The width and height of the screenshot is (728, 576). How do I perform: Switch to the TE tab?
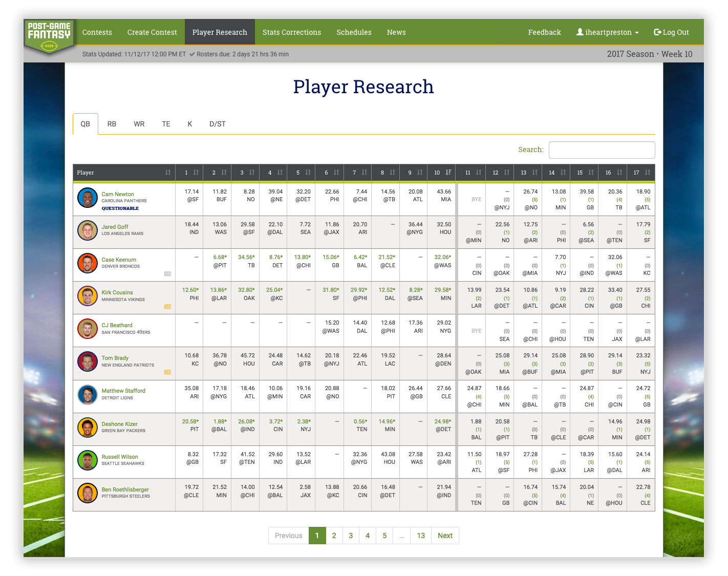pyautogui.click(x=166, y=124)
